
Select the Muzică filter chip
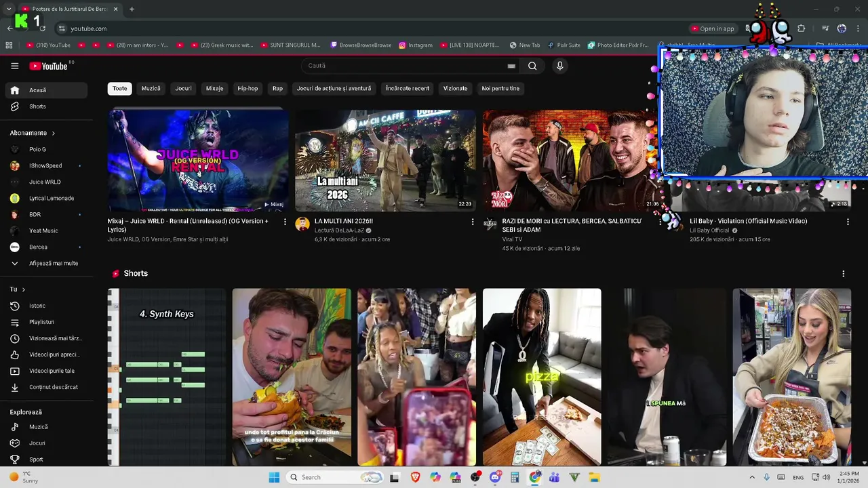tap(151, 88)
